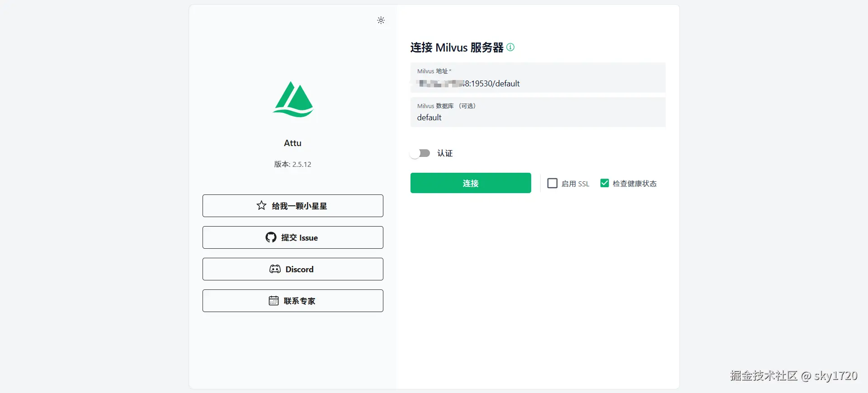Image resolution: width=868 pixels, height=393 pixels.
Task: Click the 连接 Milvus 服务器 heading
Action: [x=457, y=47]
